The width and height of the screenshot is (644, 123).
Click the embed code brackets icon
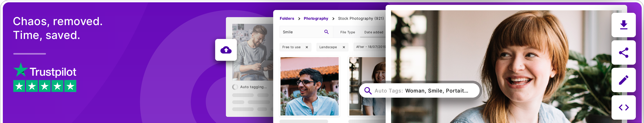point(624,107)
